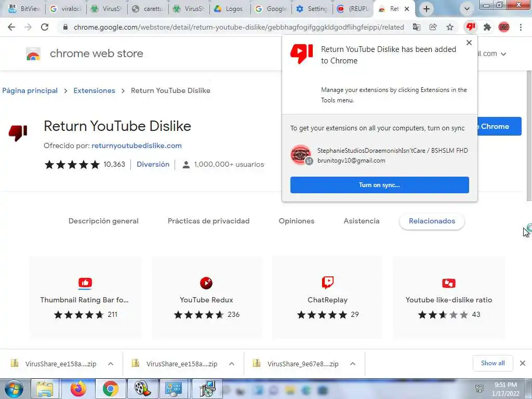Open Thumbnail Rating Bar extension card

(85, 297)
